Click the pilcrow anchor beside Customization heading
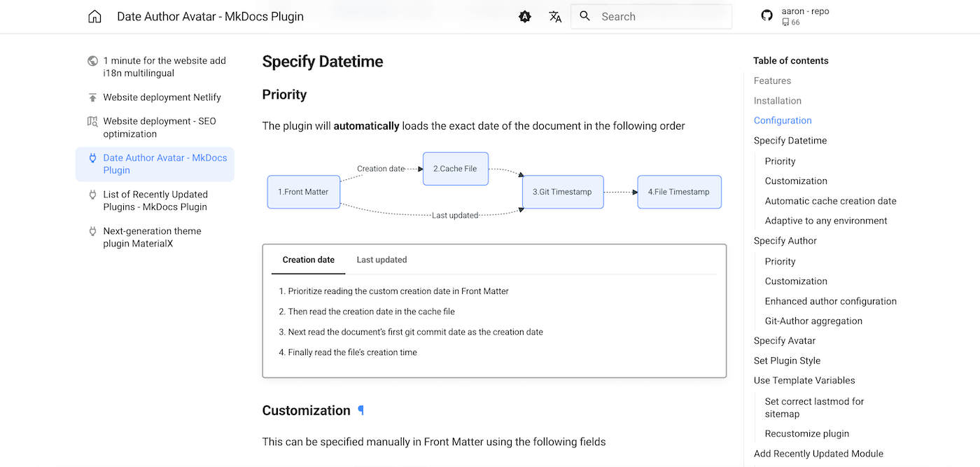This screenshot has height=467, width=980. tap(361, 410)
